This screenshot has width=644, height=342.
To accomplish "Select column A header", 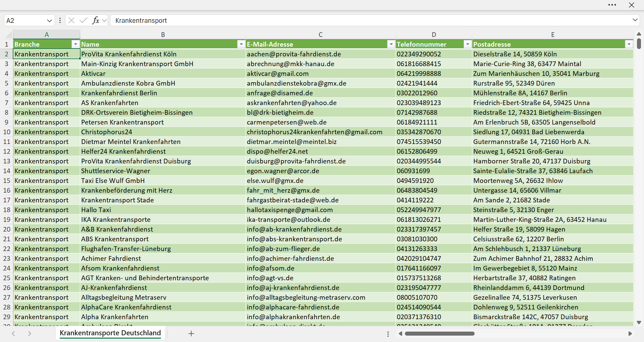I will (47, 35).
